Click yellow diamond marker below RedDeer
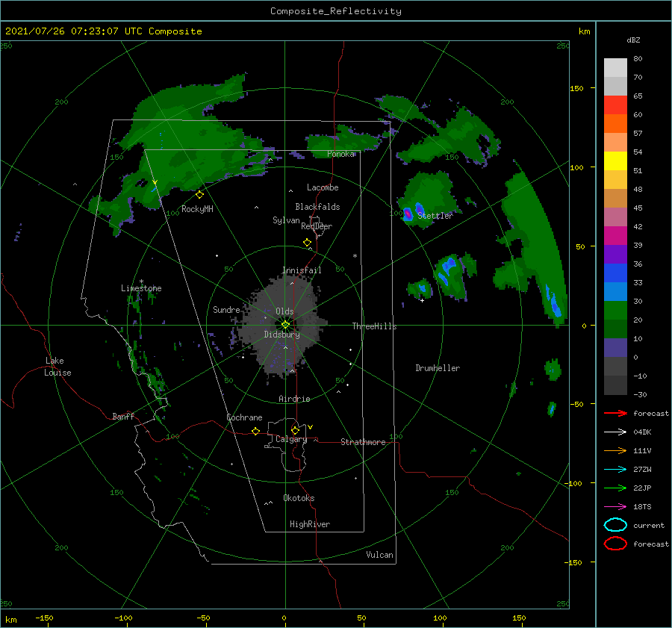Viewport: 672px width, 628px height. 307,243
